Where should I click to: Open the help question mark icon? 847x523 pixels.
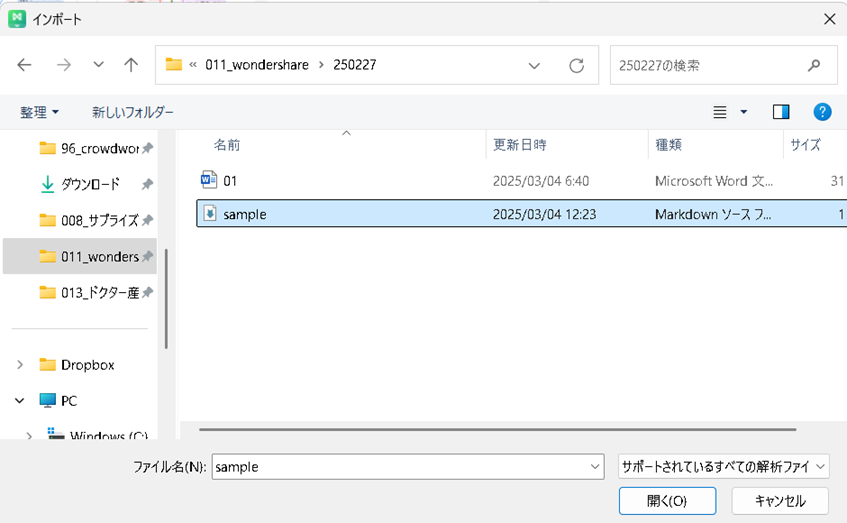pyautogui.click(x=822, y=112)
